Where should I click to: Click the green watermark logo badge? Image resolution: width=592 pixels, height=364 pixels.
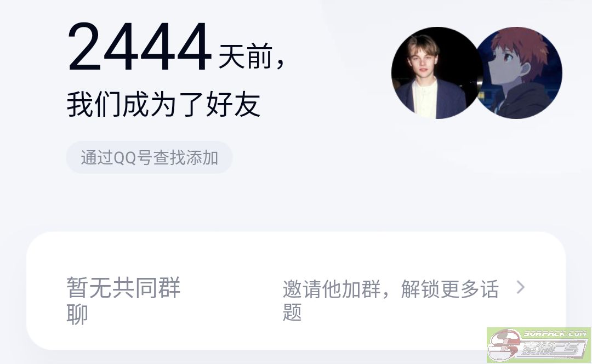(539, 345)
